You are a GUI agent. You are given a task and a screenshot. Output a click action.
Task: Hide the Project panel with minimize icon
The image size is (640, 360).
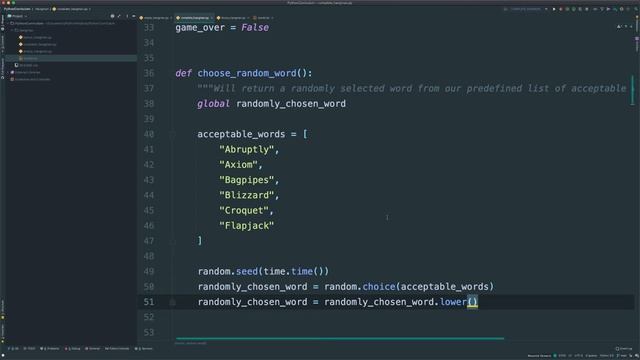click(133, 16)
